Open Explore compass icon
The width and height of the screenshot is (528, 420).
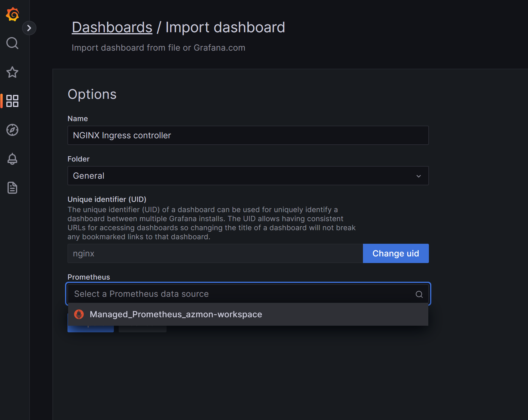pos(12,130)
